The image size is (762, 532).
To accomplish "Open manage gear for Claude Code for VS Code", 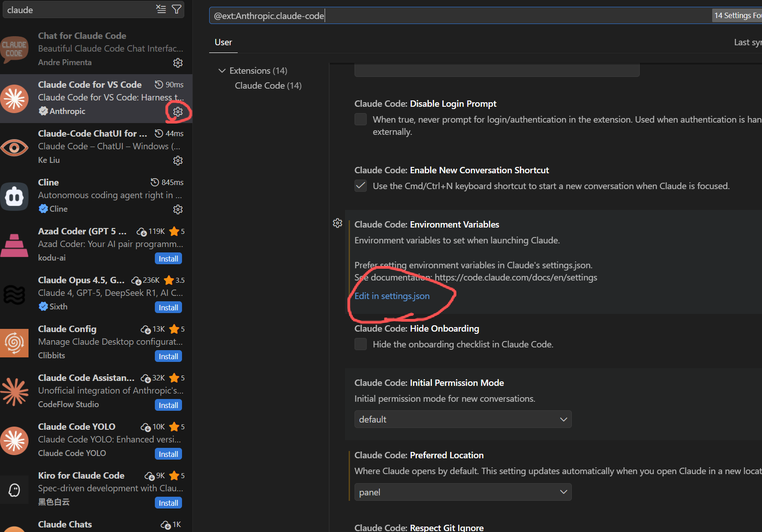I will [178, 112].
